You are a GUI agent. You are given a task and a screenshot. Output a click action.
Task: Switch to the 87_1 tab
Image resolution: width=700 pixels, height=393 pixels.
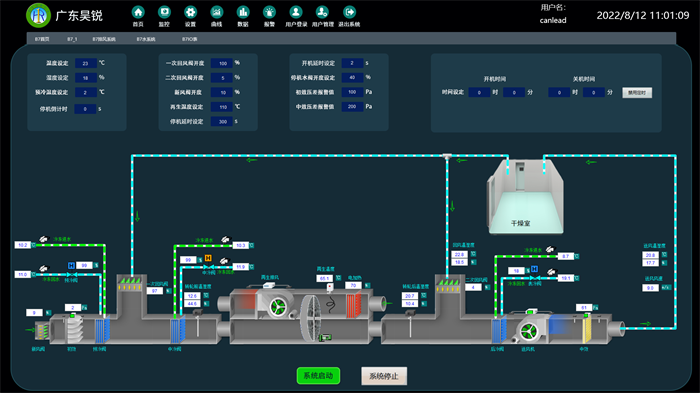(x=72, y=39)
